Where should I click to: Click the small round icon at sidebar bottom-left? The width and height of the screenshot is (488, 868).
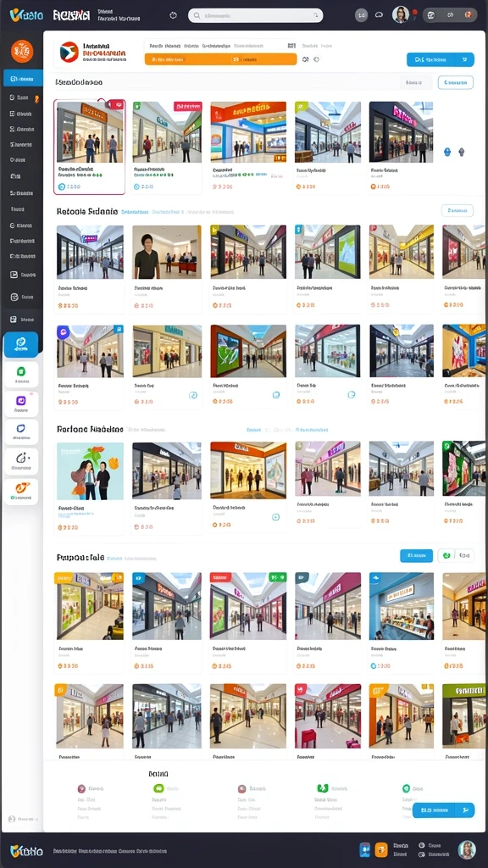[x=12, y=819]
